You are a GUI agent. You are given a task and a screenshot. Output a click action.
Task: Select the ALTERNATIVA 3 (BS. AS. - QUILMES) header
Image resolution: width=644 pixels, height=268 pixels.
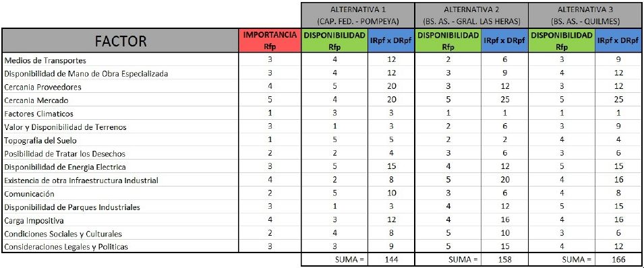[586, 15]
